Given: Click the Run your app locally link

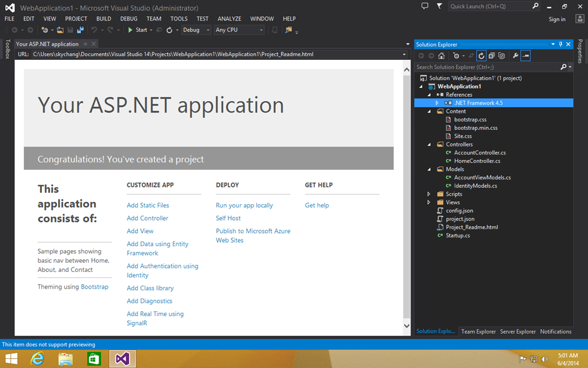Looking at the screenshot, I should 244,205.
